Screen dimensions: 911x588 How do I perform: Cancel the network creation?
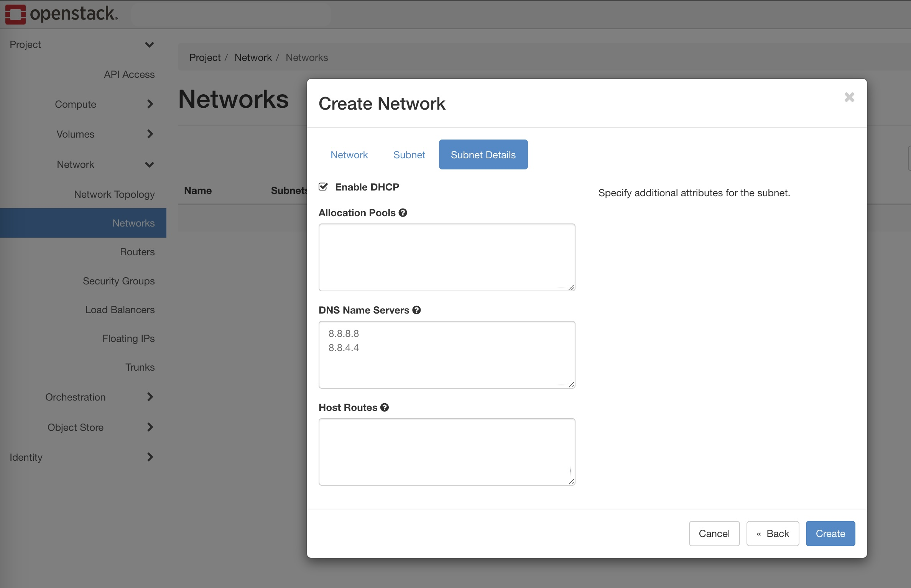[714, 533]
